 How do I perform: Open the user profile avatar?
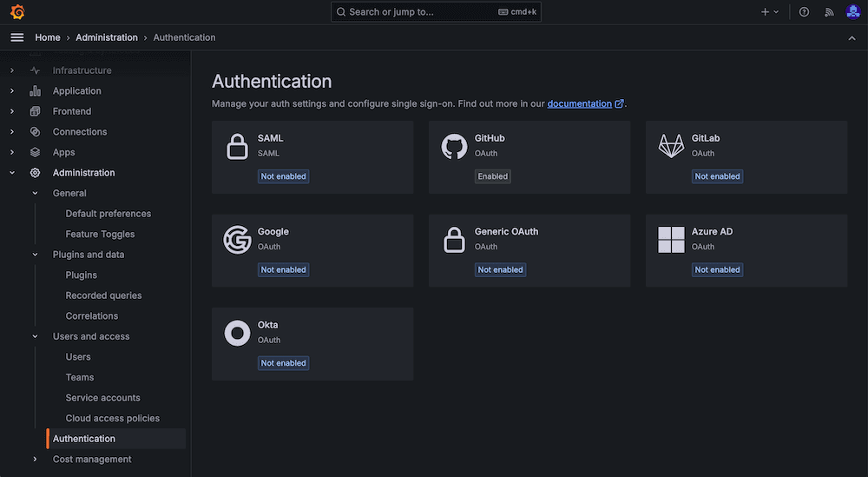pyautogui.click(x=853, y=11)
